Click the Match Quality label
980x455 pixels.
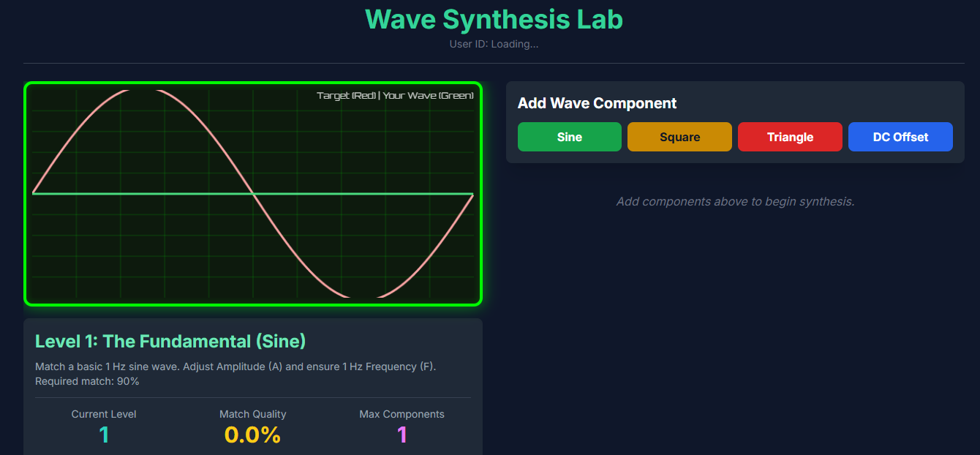[253, 414]
